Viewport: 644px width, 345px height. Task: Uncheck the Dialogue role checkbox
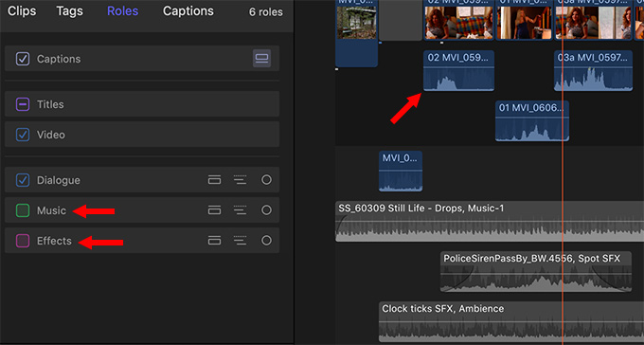pyautogui.click(x=23, y=180)
